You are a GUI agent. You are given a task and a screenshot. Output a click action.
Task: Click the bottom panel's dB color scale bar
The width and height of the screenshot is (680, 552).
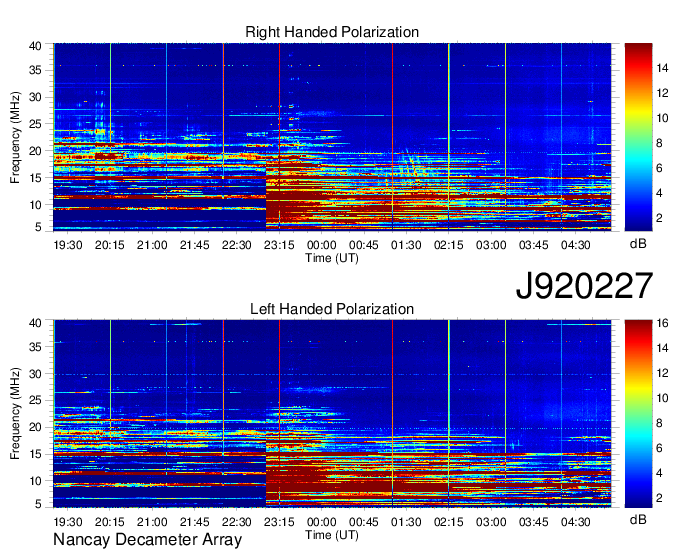coord(638,413)
